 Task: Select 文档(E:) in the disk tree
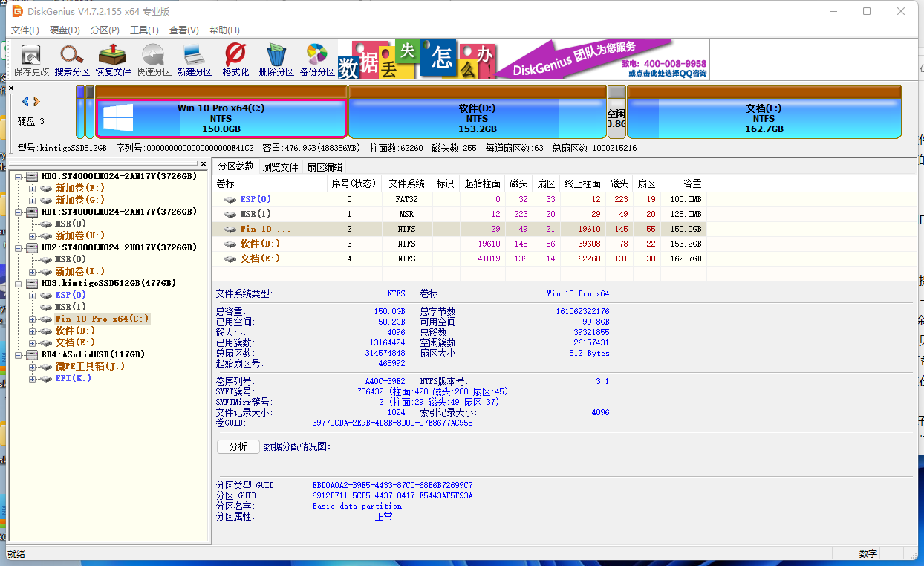[x=74, y=342]
